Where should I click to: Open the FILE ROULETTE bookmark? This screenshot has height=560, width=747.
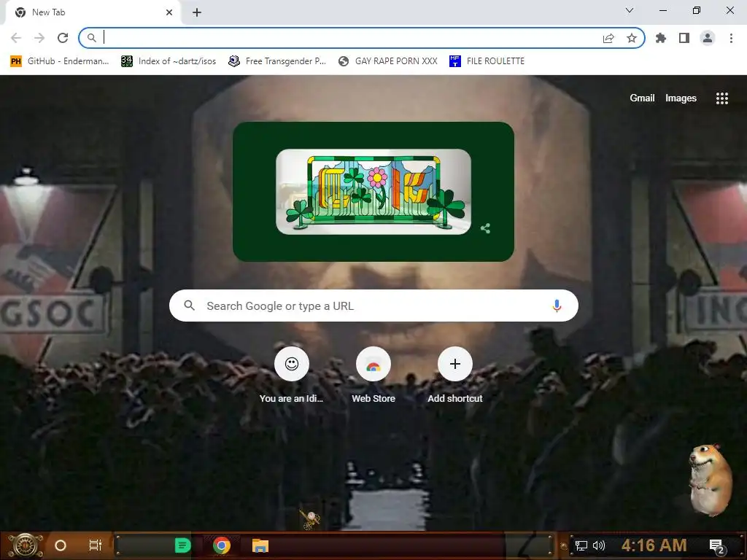pos(487,61)
